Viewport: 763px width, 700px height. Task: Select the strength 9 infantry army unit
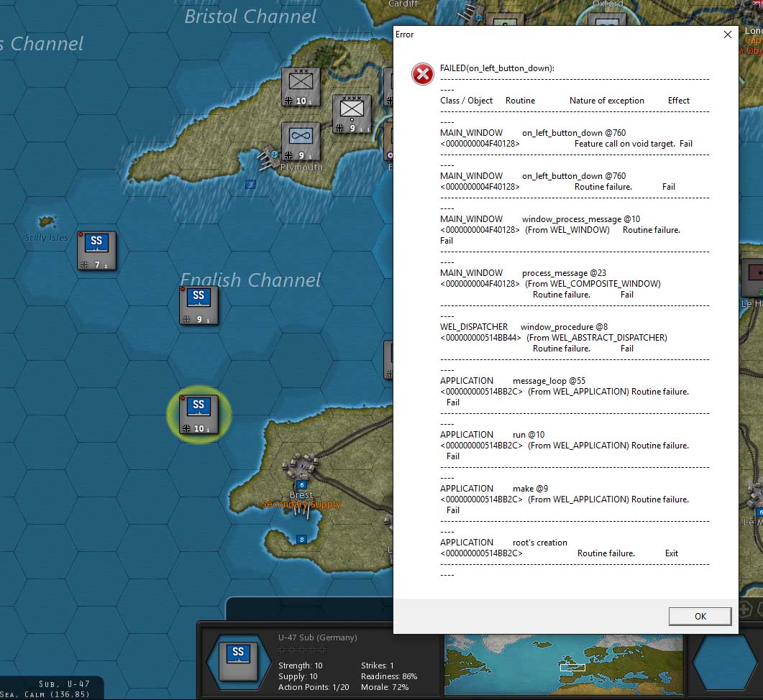click(x=352, y=114)
